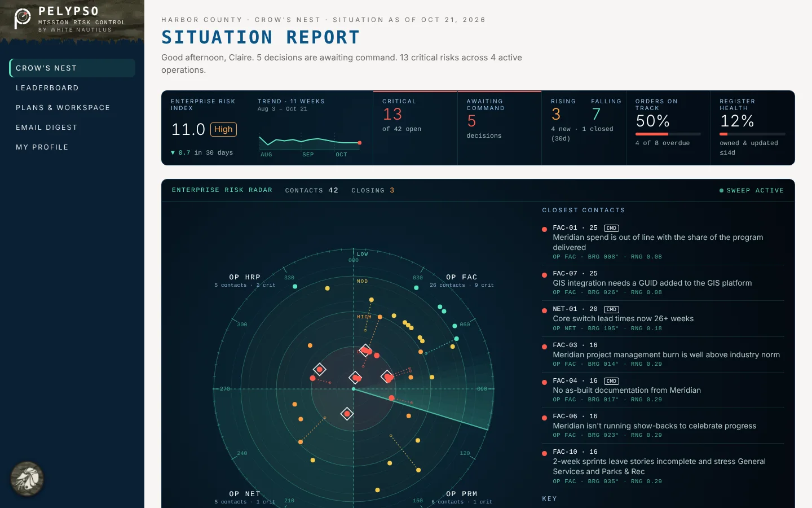Viewport: 812px width, 508px height.
Task: Click the Register Health progress bar
Action: click(x=752, y=134)
